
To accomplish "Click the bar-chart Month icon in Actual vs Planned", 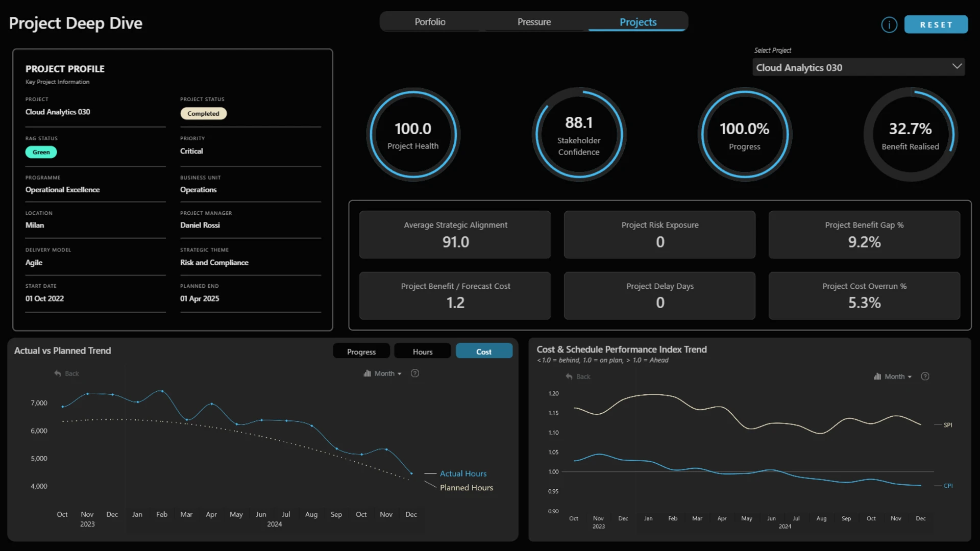I will pyautogui.click(x=367, y=373).
